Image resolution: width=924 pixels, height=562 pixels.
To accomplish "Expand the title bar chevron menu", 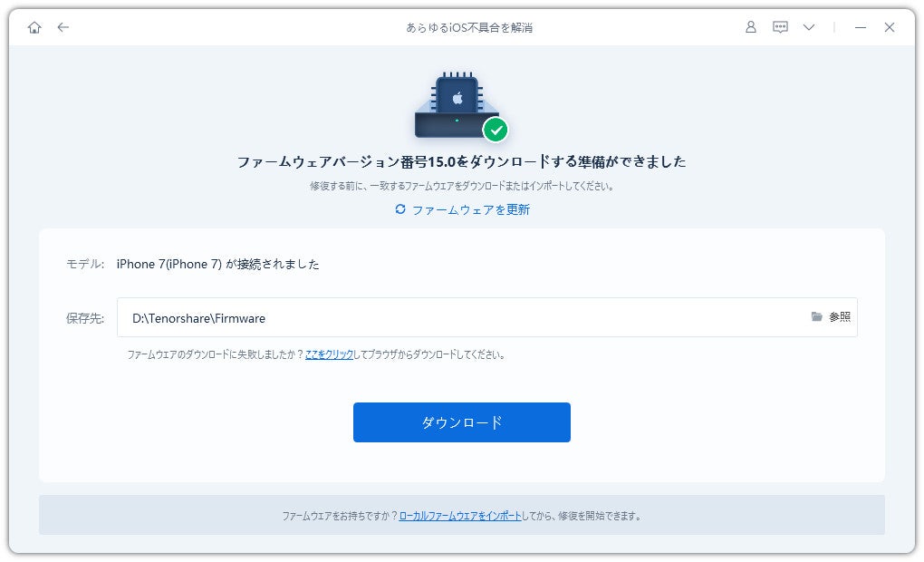I will tap(809, 27).
